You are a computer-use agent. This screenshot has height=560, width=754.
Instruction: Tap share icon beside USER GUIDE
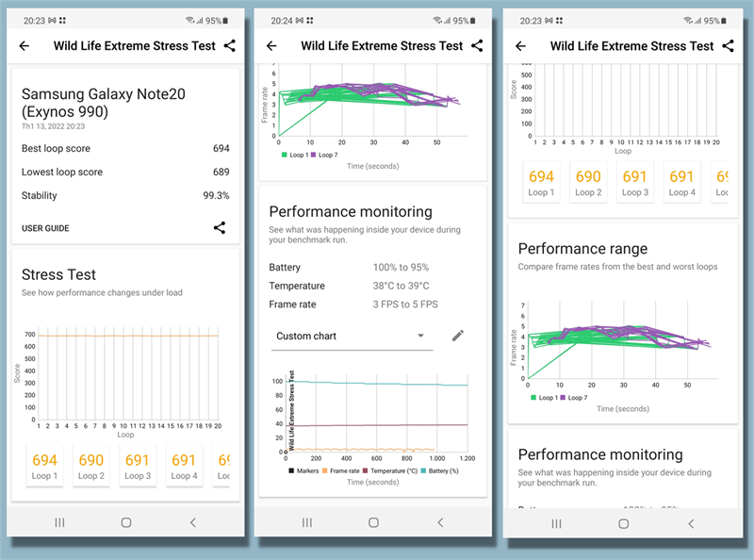pos(220,227)
